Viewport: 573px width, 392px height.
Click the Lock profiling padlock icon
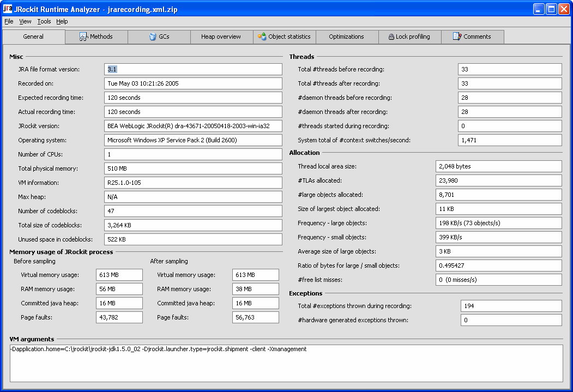tap(391, 37)
